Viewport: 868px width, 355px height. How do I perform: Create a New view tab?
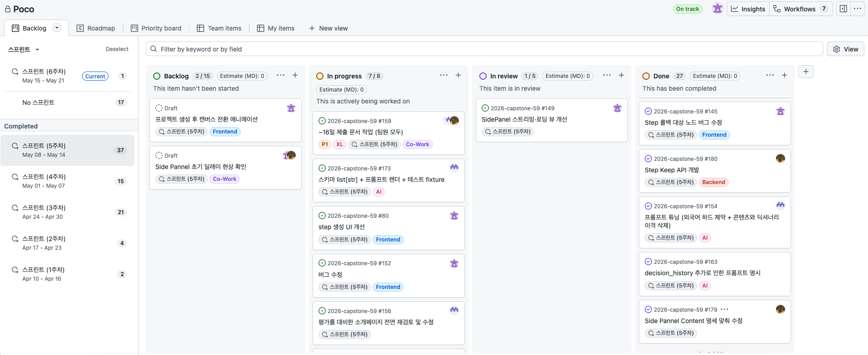[x=329, y=28]
